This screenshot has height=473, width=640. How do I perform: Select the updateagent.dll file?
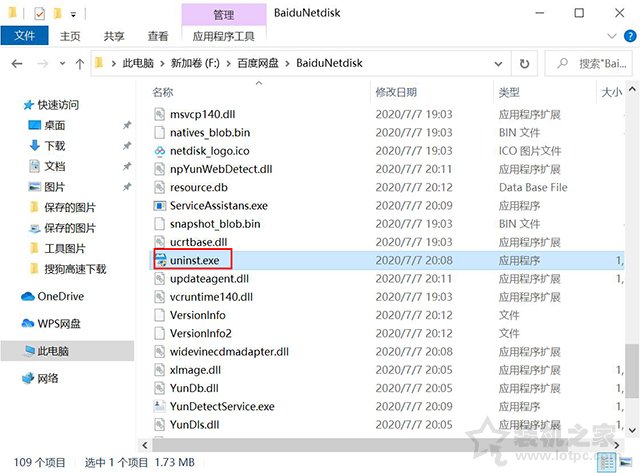tap(209, 279)
